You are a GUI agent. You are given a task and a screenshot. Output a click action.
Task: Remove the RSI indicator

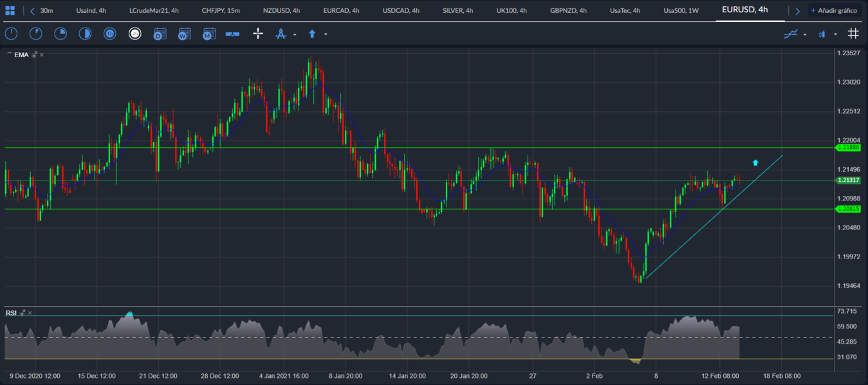coord(30,312)
